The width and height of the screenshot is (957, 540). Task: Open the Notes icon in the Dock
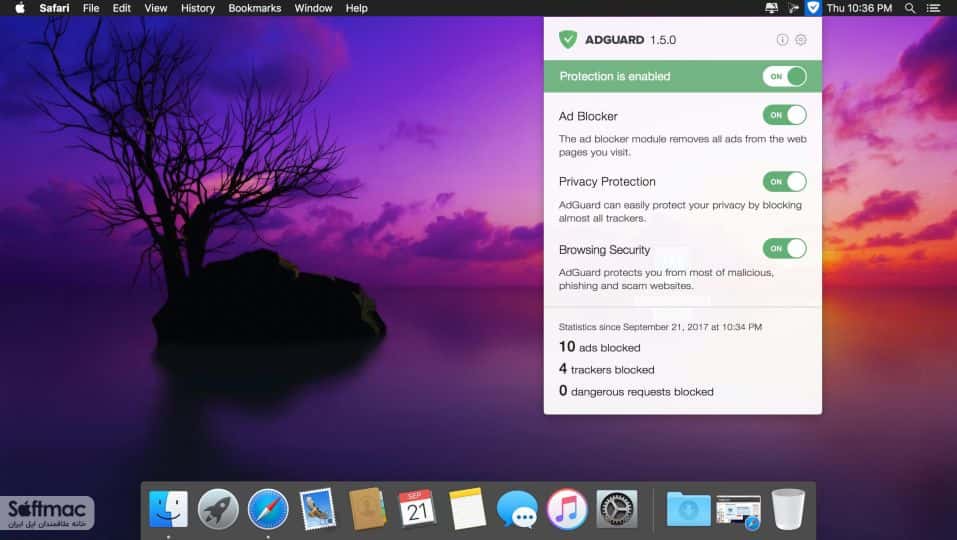467,508
